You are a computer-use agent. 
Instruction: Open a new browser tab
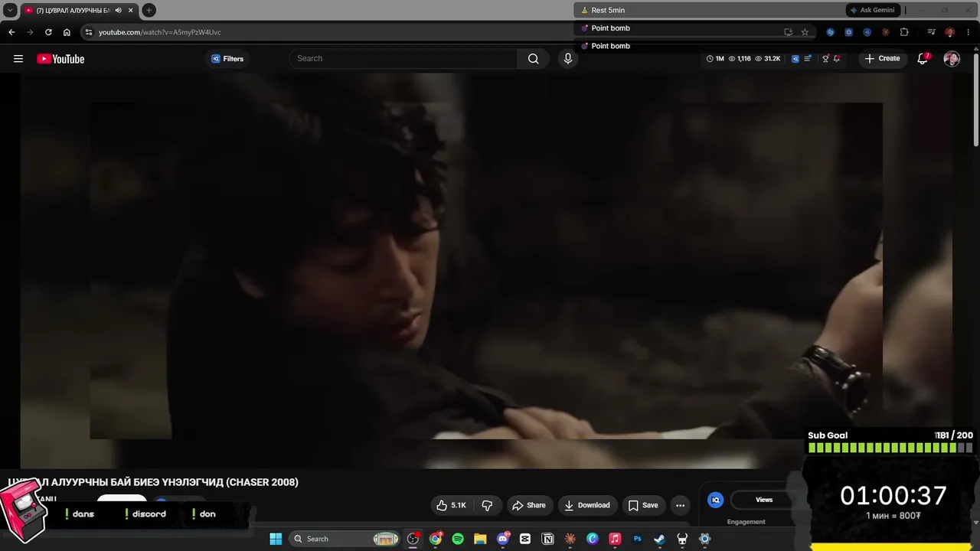(x=149, y=11)
